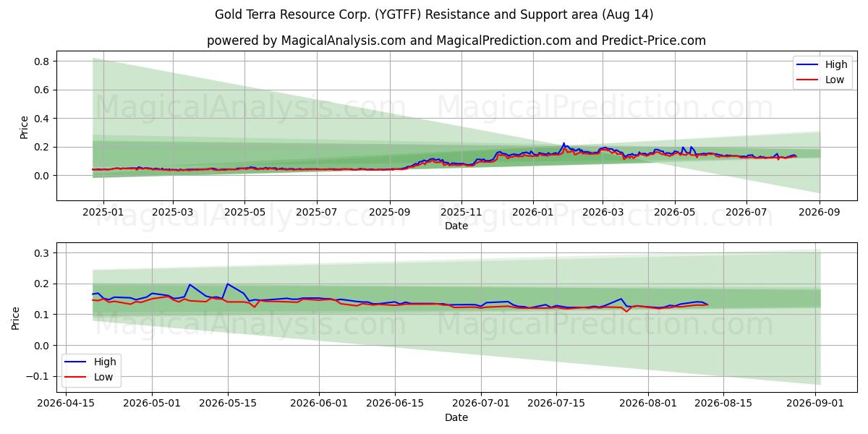
Task: Click the −0.1 tick on bottom chart y-axis
Action: (x=38, y=376)
